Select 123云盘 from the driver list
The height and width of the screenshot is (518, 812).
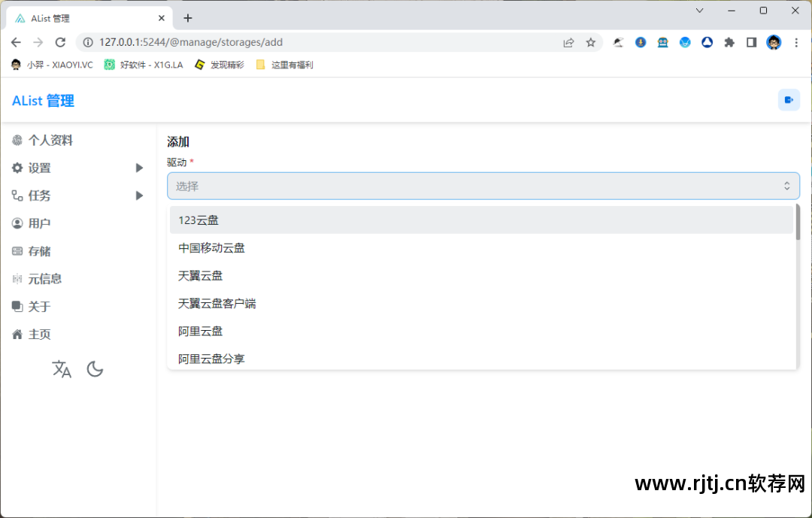pyautogui.click(x=198, y=220)
